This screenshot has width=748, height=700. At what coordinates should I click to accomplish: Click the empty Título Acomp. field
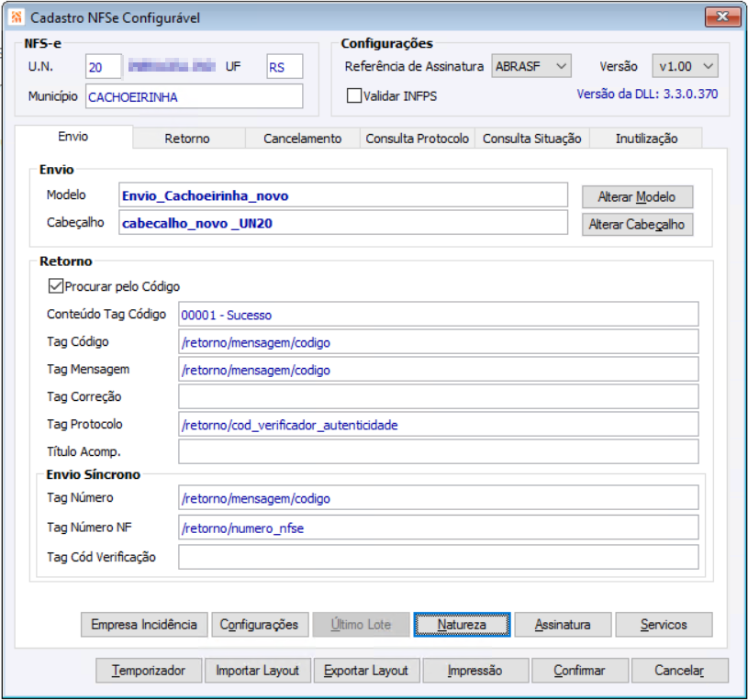439,451
